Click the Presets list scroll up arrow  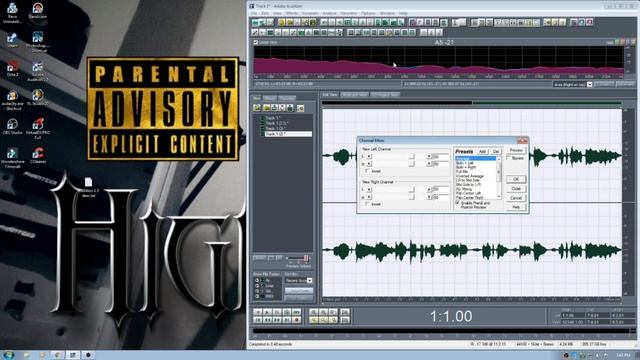coord(499,159)
